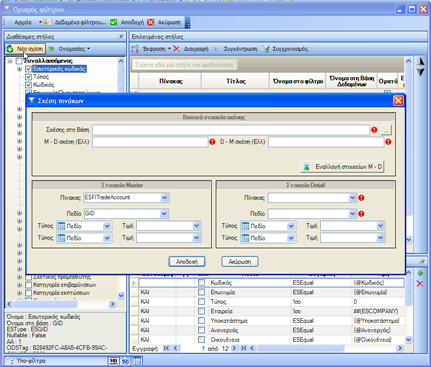The width and height of the screenshot is (431, 367).
Task: Toggle the Συναλλασσόμενος checkbox
Action: [x=19, y=61]
